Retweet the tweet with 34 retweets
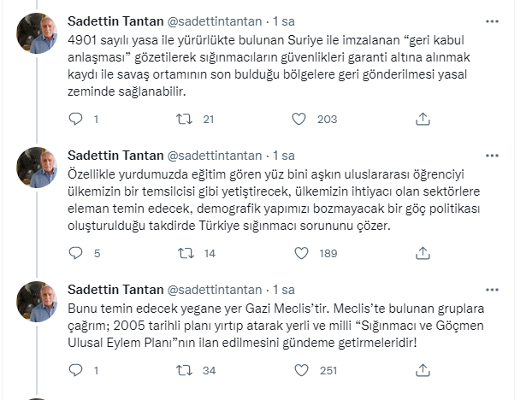532x400 pixels. (183, 370)
